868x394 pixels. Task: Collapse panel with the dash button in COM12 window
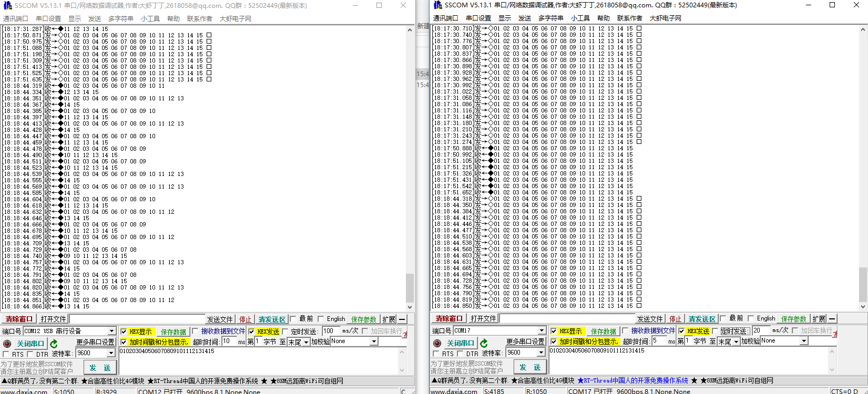coord(402,319)
